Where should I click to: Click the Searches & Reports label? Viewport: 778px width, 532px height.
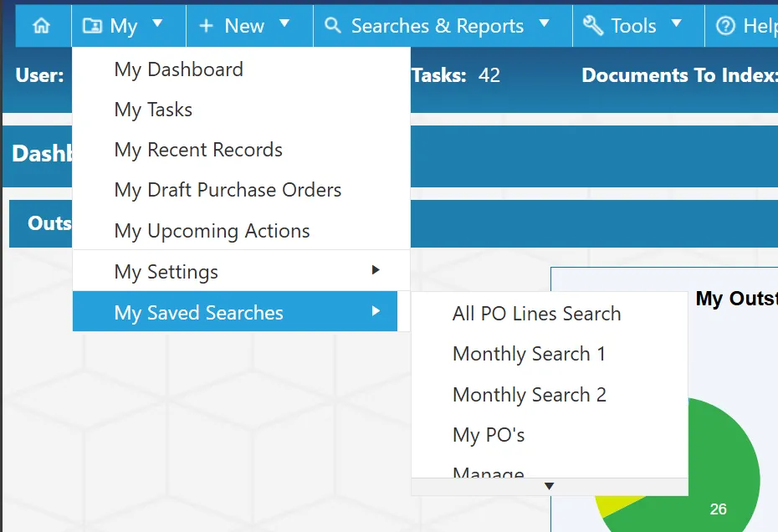[438, 26]
